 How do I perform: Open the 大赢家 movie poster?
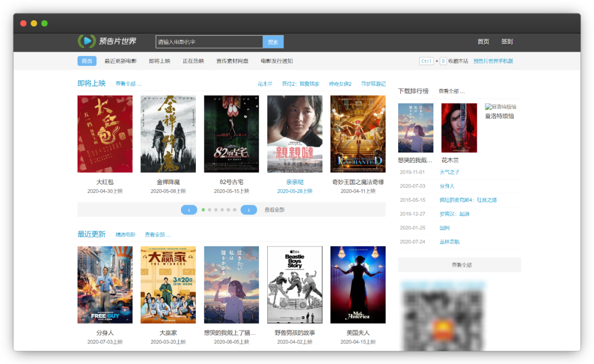tap(168, 285)
